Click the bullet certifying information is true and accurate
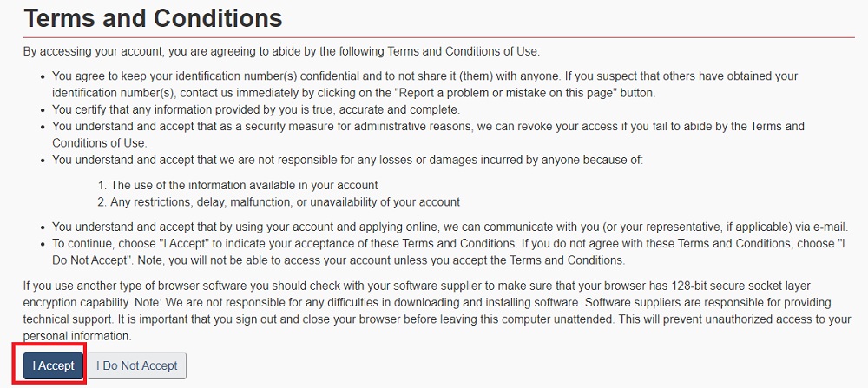 click(x=256, y=109)
